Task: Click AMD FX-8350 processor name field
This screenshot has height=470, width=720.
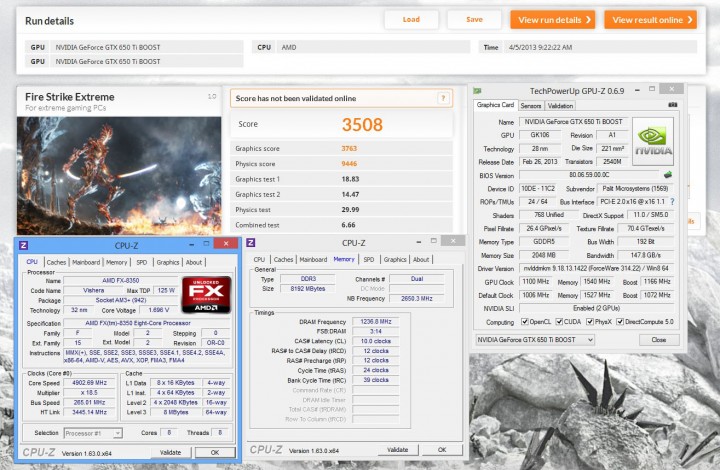Action: click(x=121, y=280)
